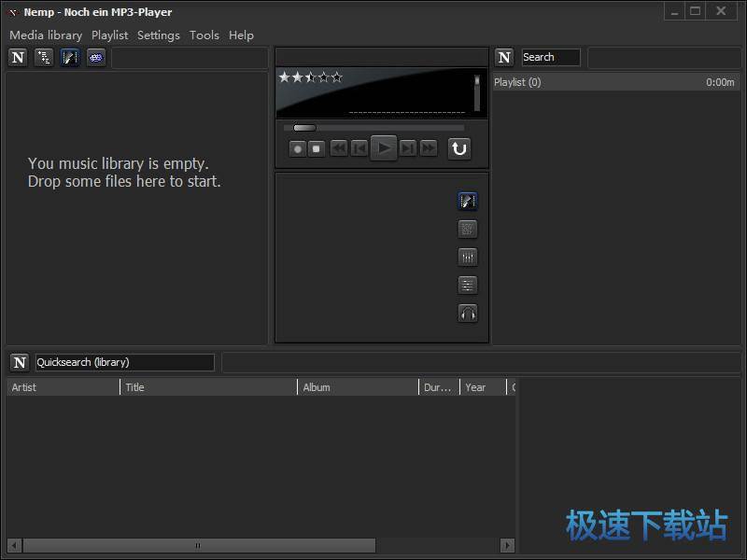Open the web/globe icon in the library toolbar
This screenshot has width=747, height=560.
(x=95, y=57)
